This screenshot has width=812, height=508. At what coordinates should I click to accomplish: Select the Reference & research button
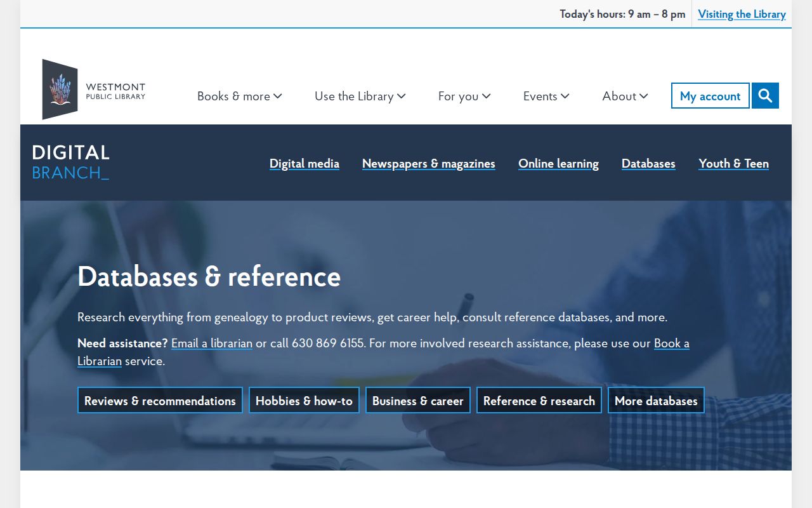(x=539, y=400)
